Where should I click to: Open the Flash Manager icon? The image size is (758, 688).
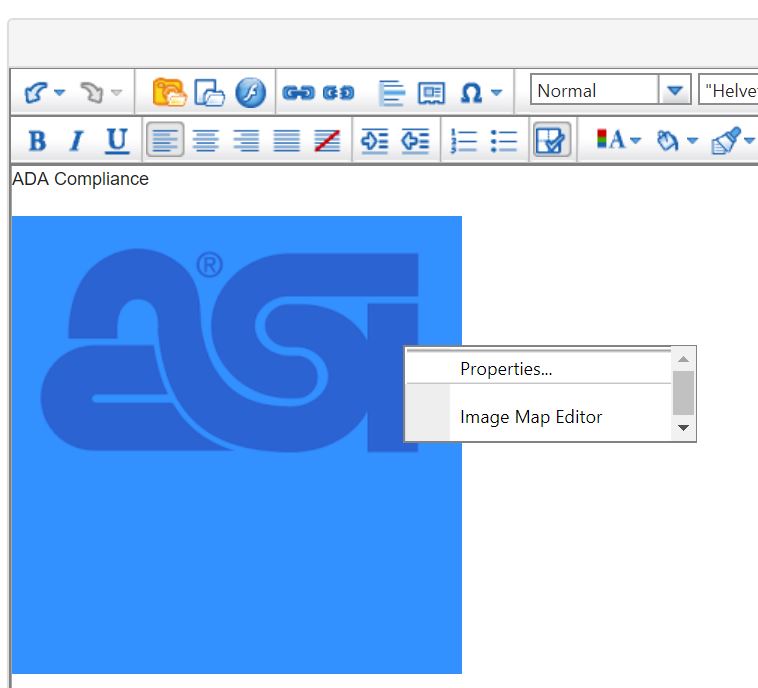250,92
